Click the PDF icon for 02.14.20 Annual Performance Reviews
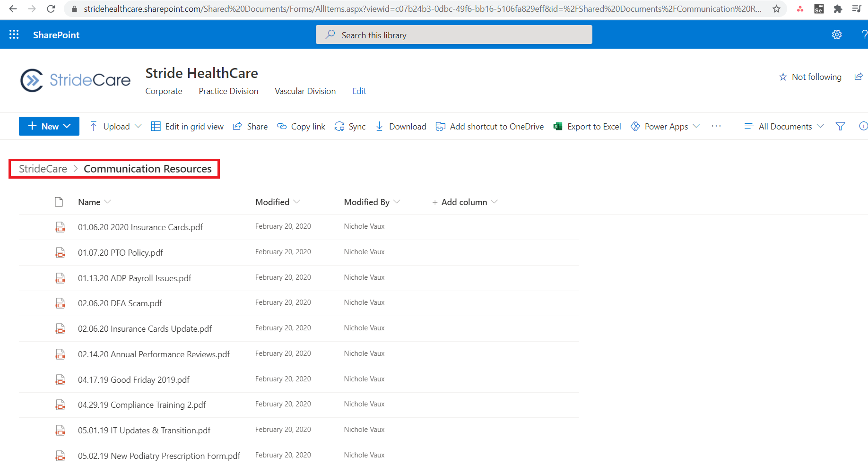Viewport: 868px width, 465px height. (x=60, y=354)
